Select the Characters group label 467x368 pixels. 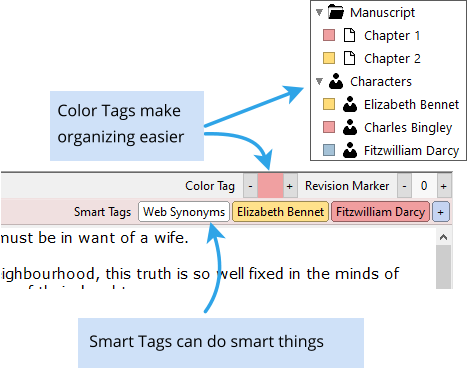(x=381, y=81)
